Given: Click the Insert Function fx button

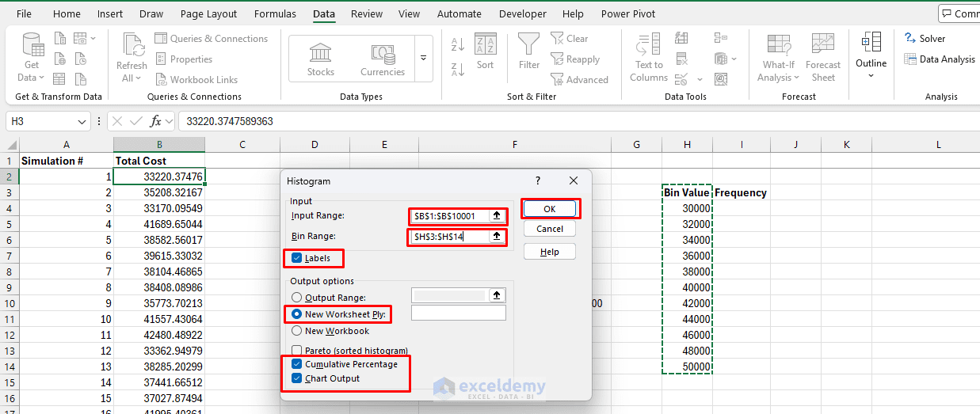Looking at the screenshot, I should click(x=156, y=121).
